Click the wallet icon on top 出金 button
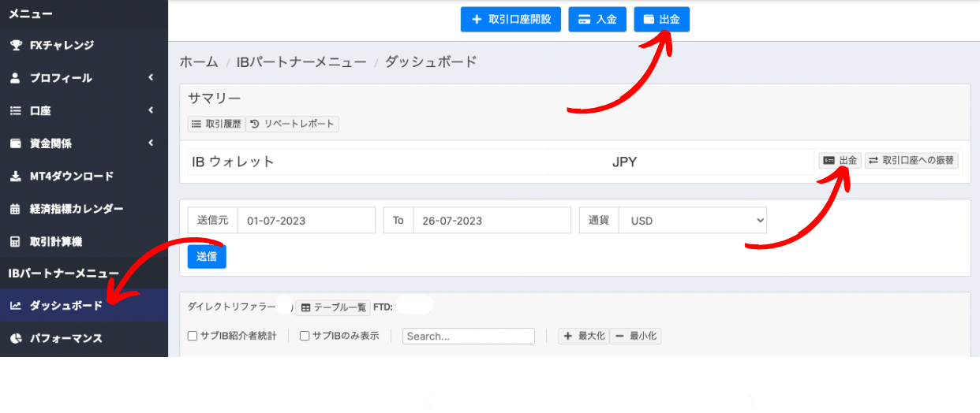 pyautogui.click(x=649, y=19)
